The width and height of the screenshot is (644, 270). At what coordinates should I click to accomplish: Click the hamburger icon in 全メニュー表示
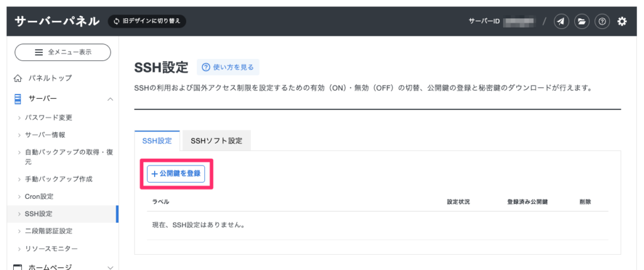tap(39, 52)
